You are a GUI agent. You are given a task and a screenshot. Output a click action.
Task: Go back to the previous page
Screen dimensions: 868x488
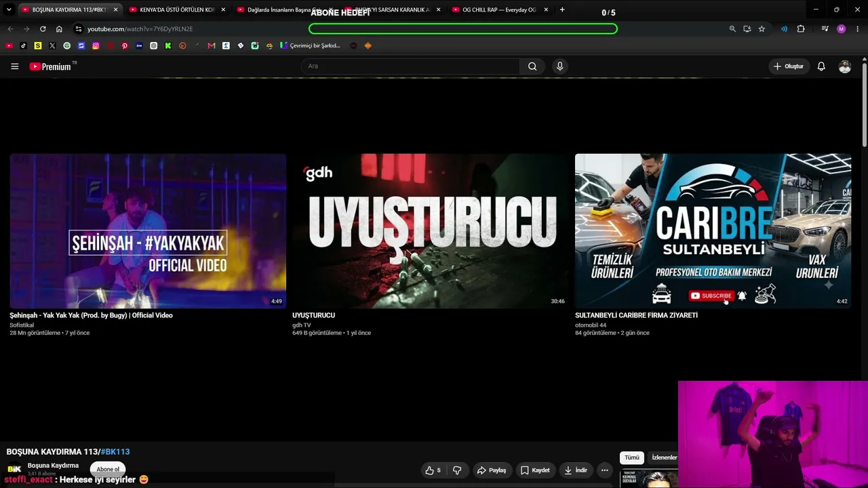point(10,29)
